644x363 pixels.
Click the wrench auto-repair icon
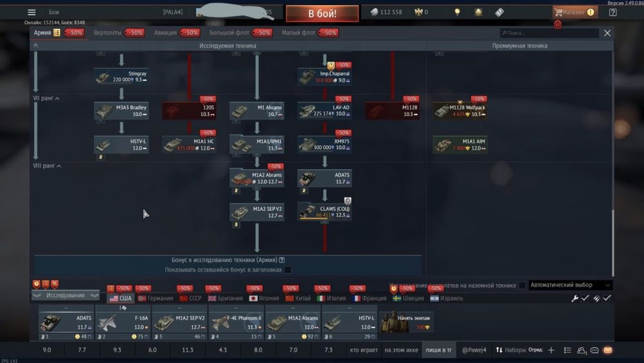coord(574,299)
